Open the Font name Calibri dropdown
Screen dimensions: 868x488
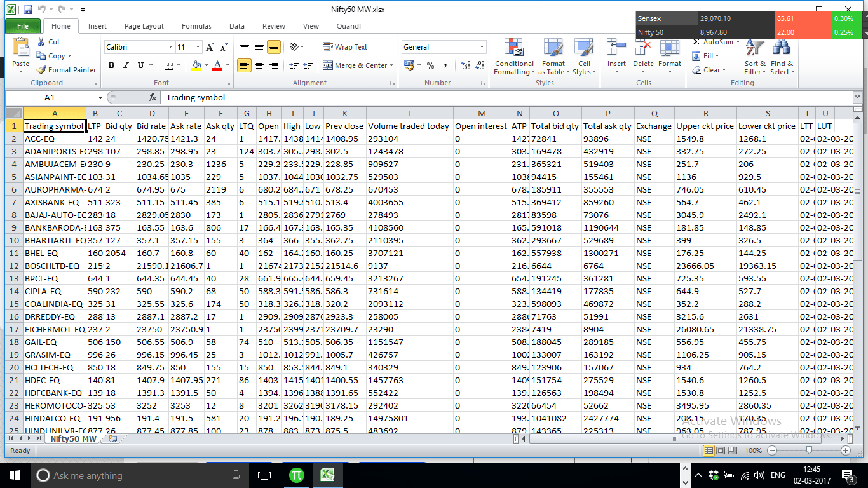(x=170, y=47)
